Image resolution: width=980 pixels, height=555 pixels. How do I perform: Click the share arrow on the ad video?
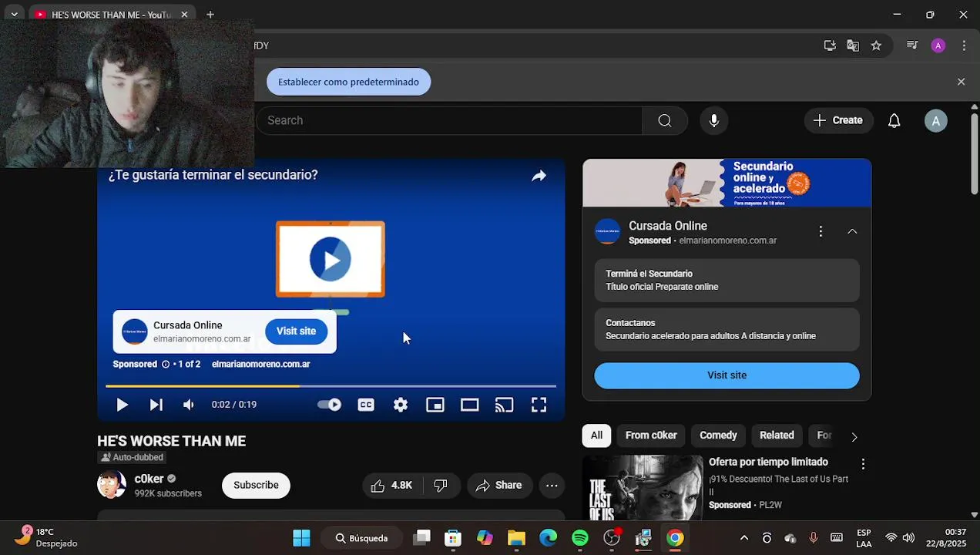pyautogui.click(x=539, y=176)
